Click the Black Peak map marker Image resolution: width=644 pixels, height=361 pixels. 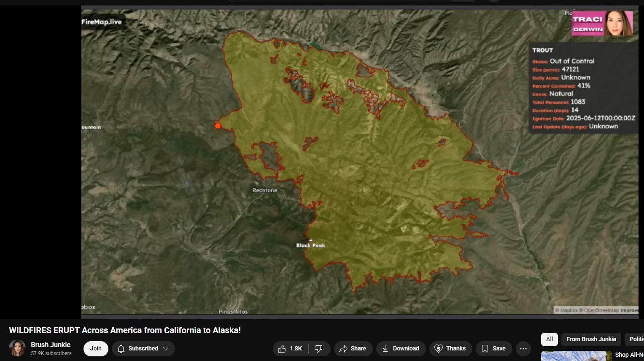point(310,239)
